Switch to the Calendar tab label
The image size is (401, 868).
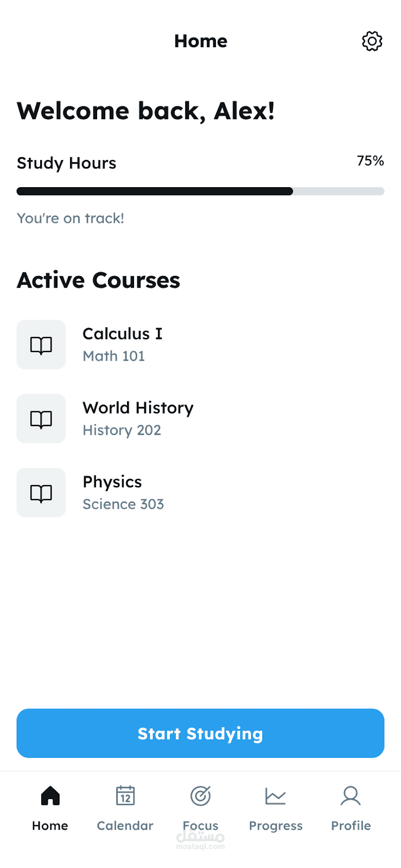pyautogui.click(x=125, y=826)
